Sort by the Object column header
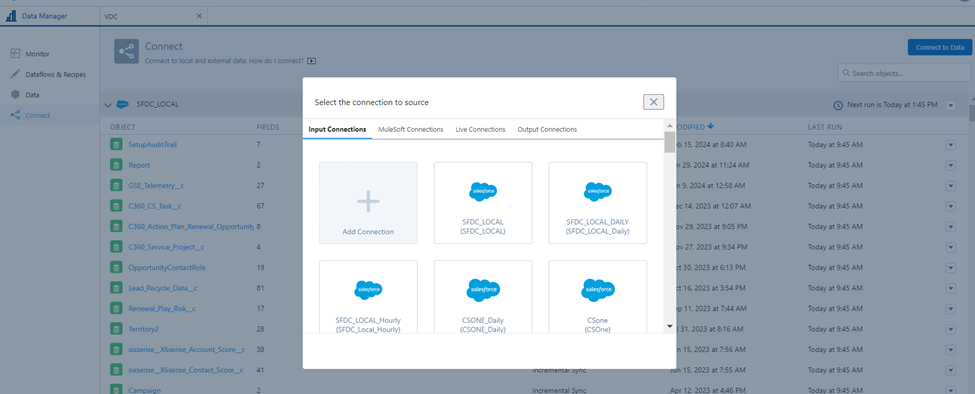This screenshot has width=975, height=394. click(122, 127)
